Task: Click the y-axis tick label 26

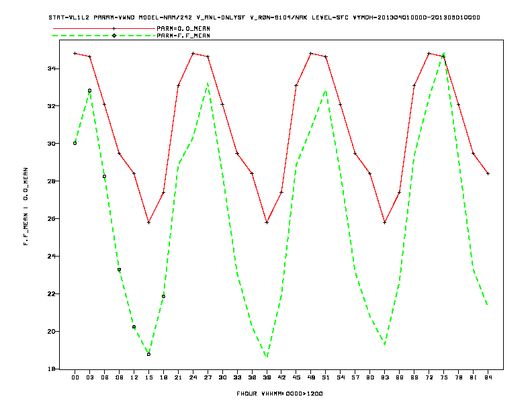Action: tap(52, 219)
